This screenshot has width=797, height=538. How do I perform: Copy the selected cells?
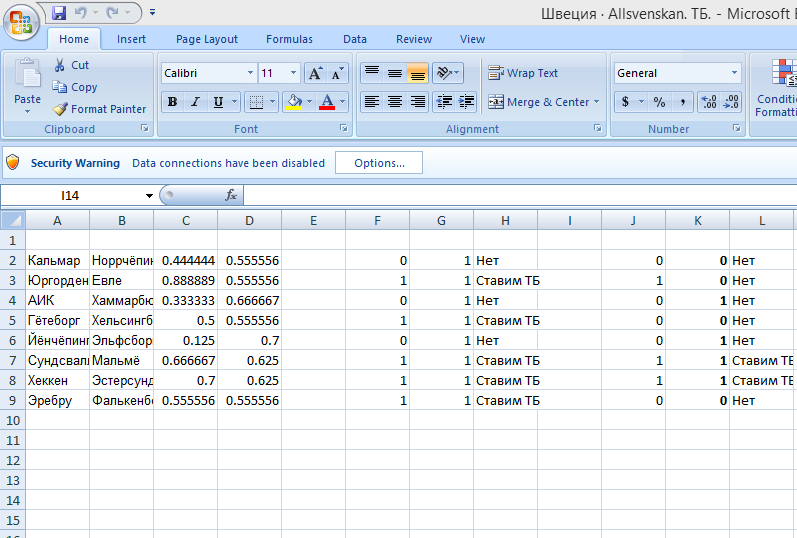pos(75,87)
